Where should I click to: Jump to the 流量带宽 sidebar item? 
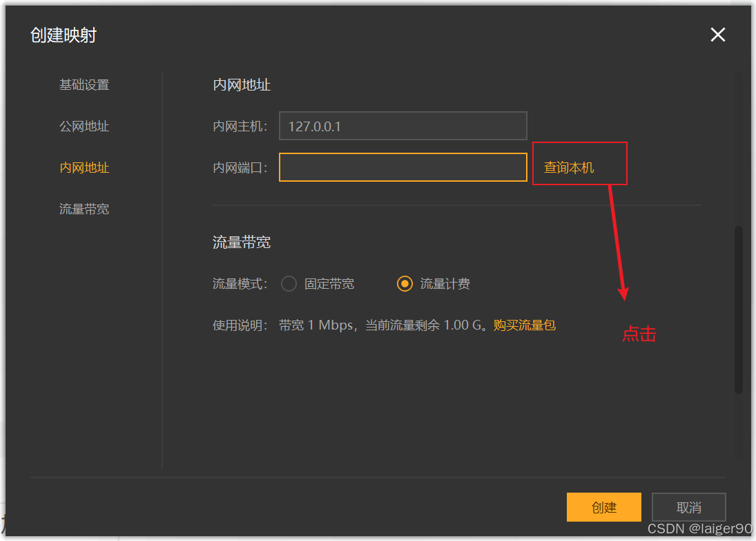coord(84,209)
